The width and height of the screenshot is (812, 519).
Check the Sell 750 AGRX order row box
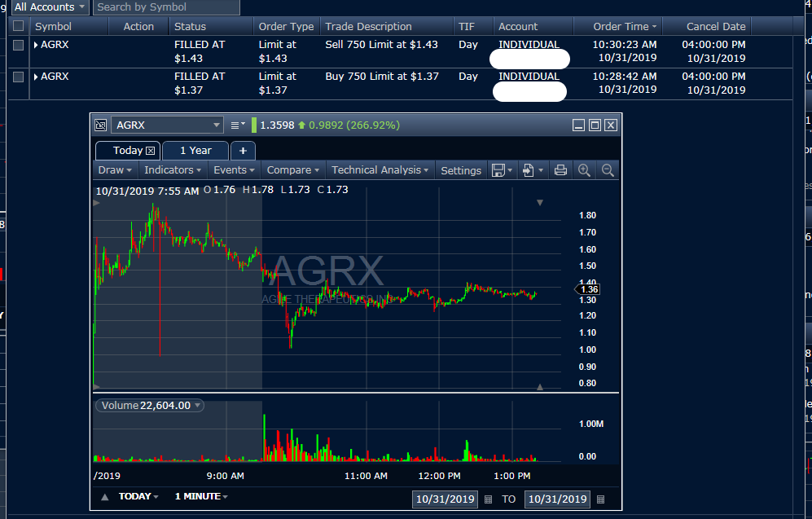[18, 45]
